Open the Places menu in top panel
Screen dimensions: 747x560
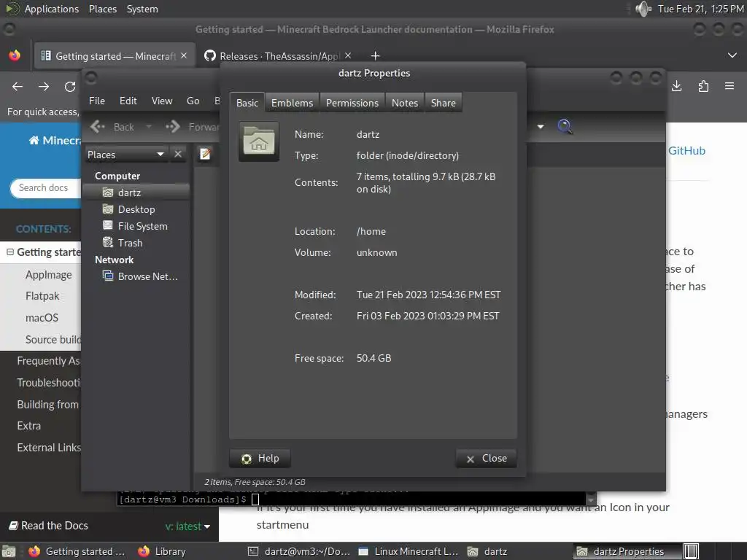(x=102, y=9)
